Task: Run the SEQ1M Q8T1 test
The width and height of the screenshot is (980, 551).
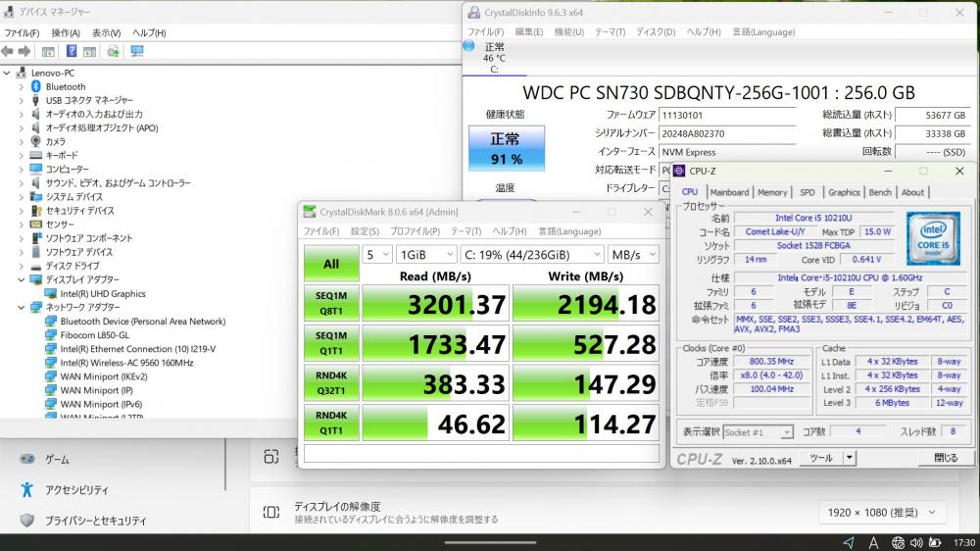Action: tap(331, 303)
